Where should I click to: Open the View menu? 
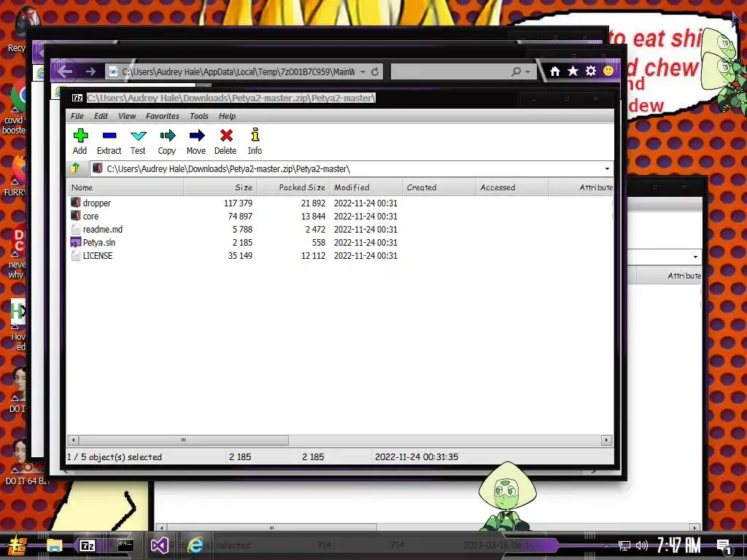(127, 116)
